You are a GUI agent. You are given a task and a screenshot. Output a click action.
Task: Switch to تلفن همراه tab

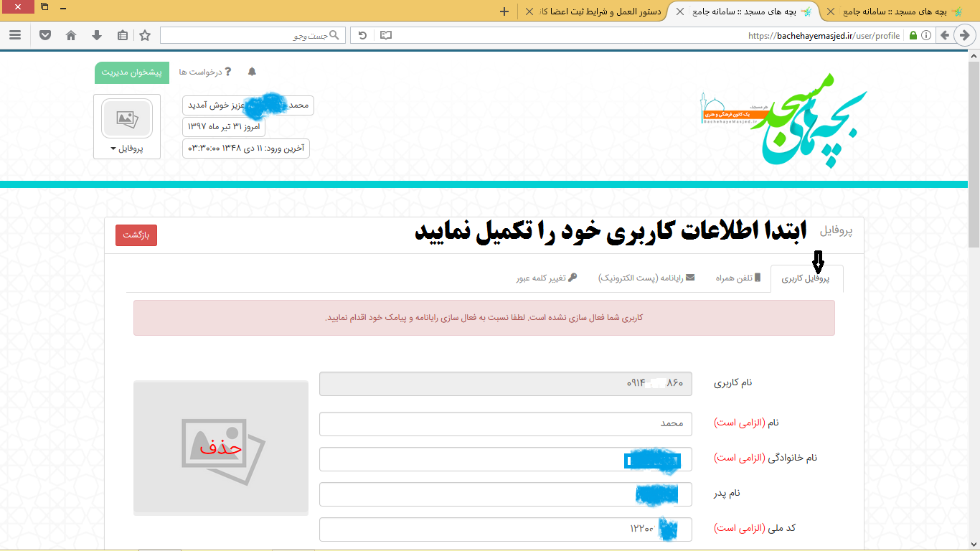point(738,278)
